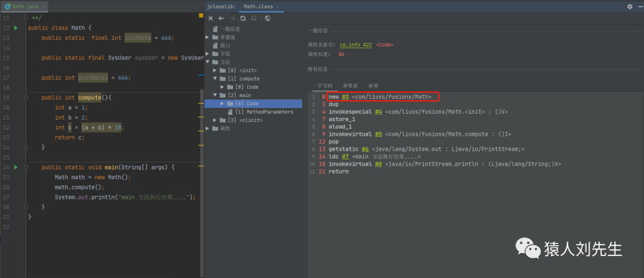Click the reload icon in jclasslib toolbar
This screenshot has height=278, width=644.
(243, 18)
